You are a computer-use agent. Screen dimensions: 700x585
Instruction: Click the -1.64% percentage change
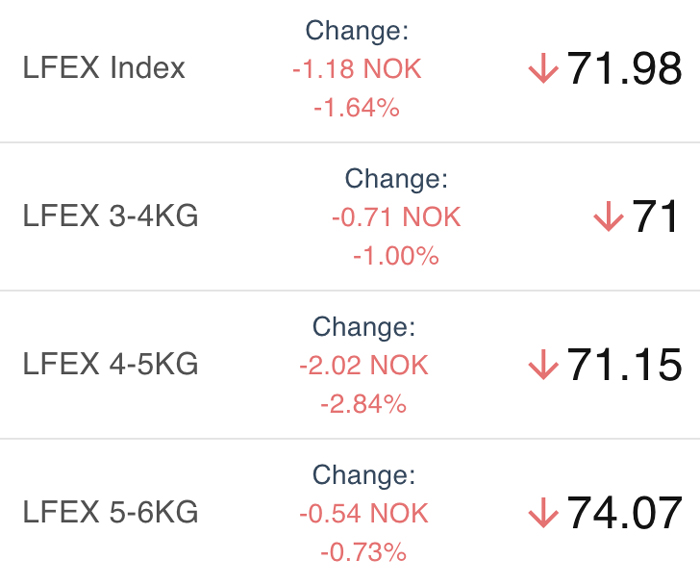tap(357, 108)
